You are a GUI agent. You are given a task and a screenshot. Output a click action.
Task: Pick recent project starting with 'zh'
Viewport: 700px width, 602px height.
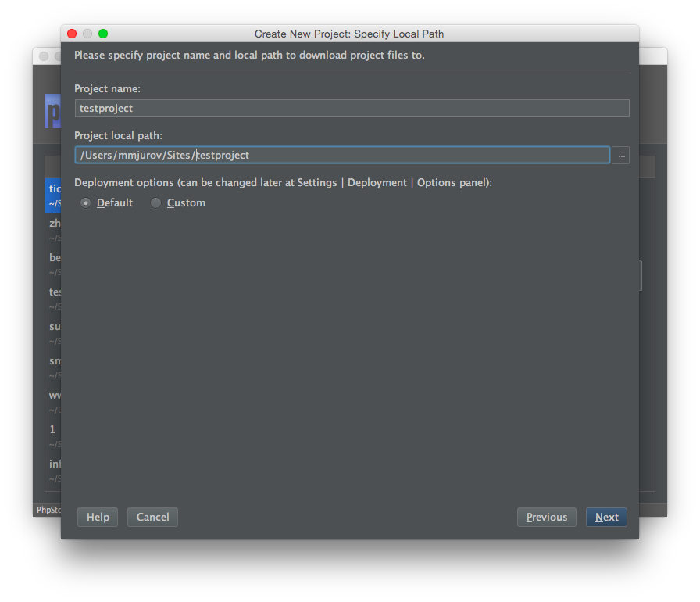coord(54,230)
